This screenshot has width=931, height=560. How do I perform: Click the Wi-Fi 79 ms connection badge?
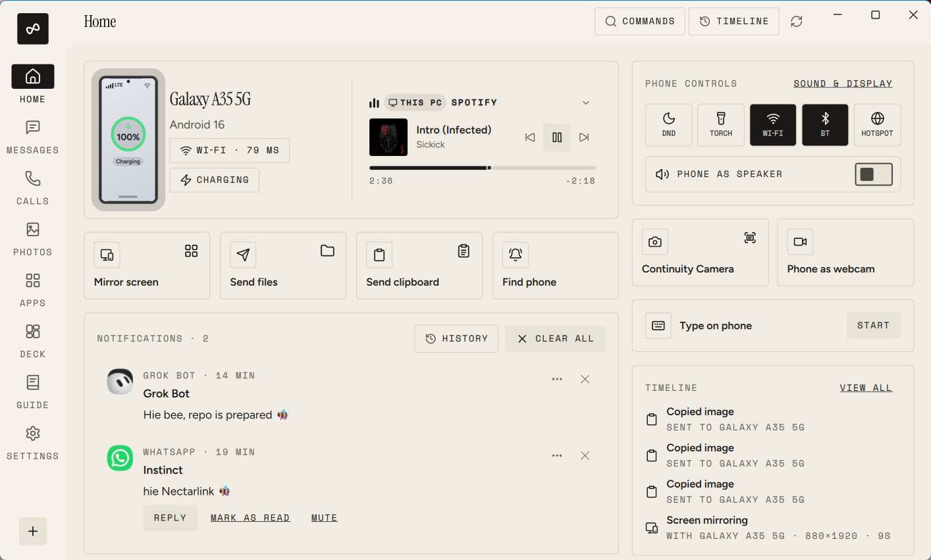click(229, 151)
